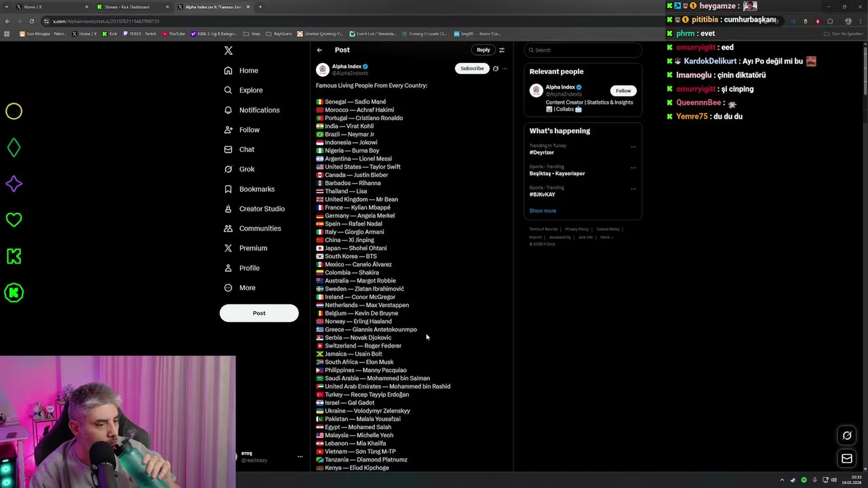
Task: Open Chat in X sidebar
Action: coord(239,149)
